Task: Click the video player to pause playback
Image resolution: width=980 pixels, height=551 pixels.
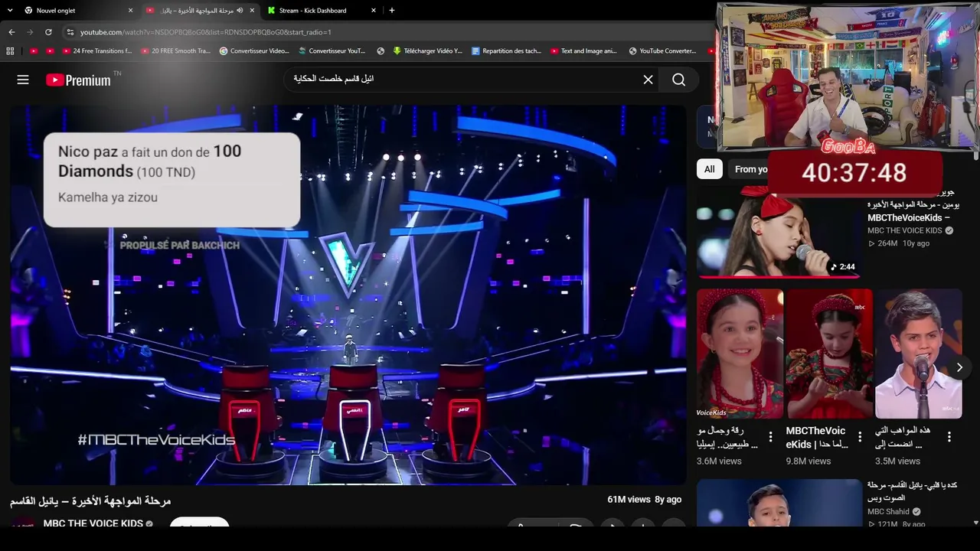Action: (348, 295)
